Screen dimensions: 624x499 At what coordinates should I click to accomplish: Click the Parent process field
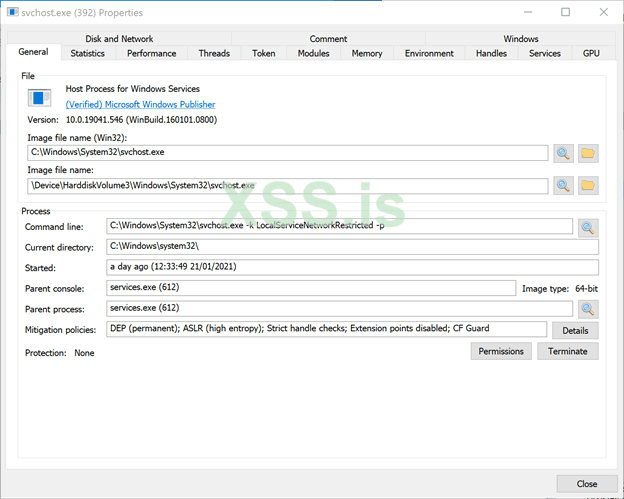pos(339,308)
